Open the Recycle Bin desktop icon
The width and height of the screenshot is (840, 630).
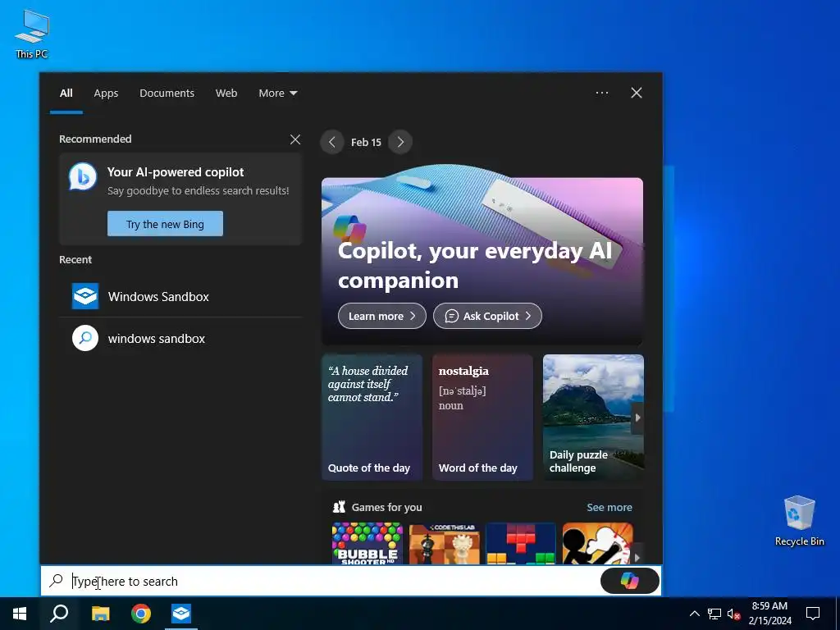(799, 521)
